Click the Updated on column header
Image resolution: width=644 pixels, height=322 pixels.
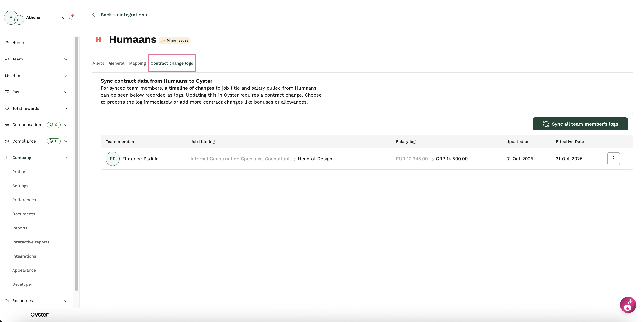coord(518,141)
